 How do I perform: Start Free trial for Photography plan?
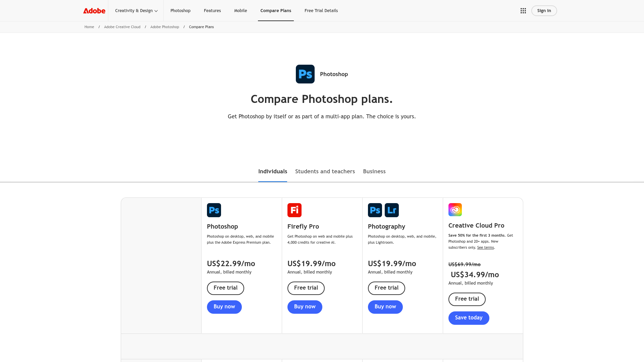386,288
